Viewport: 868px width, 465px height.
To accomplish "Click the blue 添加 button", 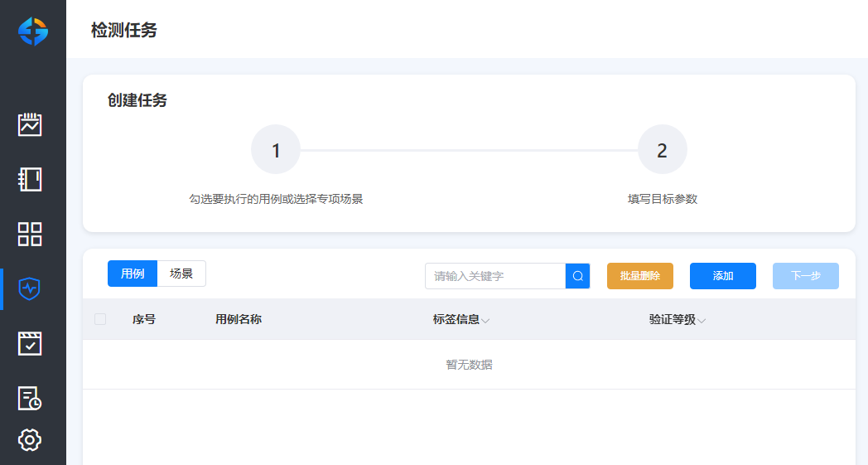I will (x=723, y=276).
